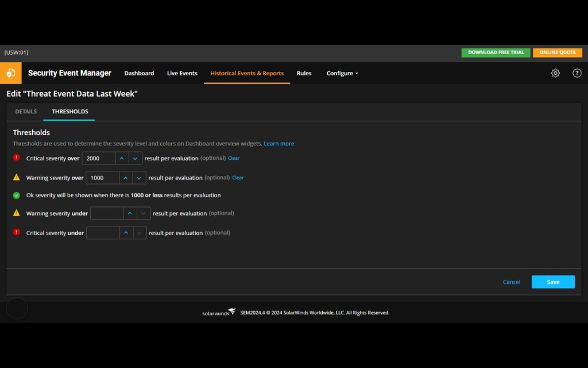
Task: Open the settings gear icon
Action: tap(555, 73)
